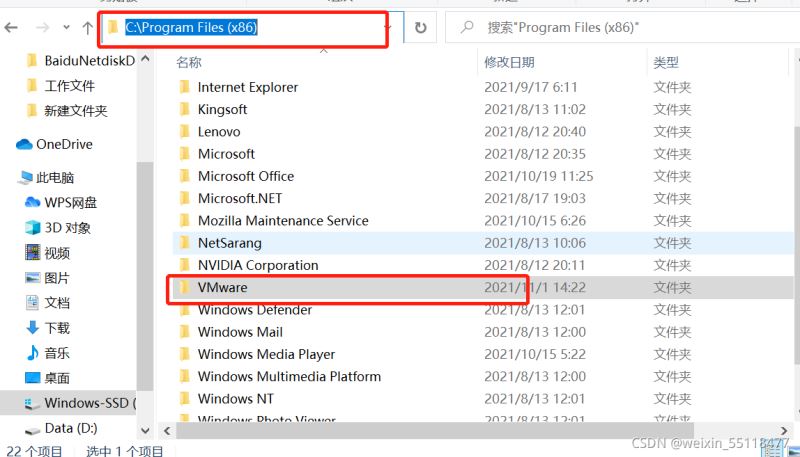The width and height of the screenshot is (800, 457).
Task: Open 音乐 in navigation pane
Action: click(x=57, y=352)
